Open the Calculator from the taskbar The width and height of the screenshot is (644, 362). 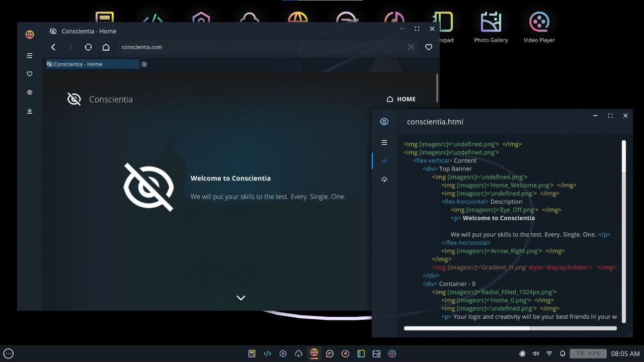(x=252, y=353)
